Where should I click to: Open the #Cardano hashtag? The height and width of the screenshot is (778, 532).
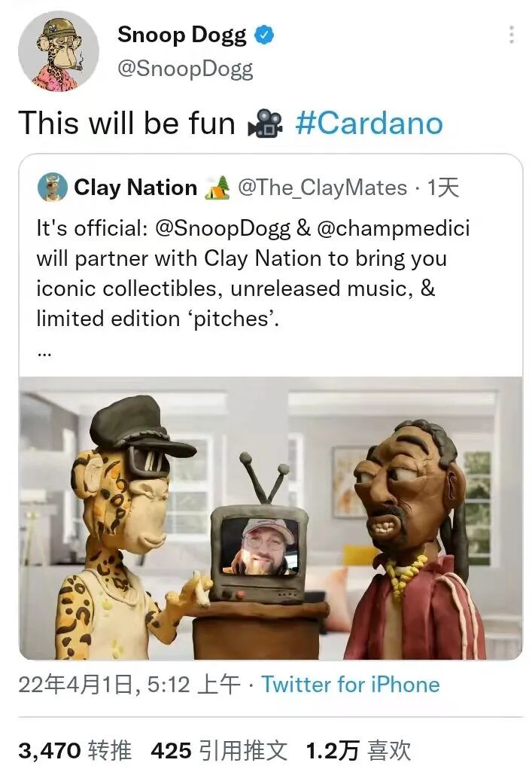(x=369, y=124)
